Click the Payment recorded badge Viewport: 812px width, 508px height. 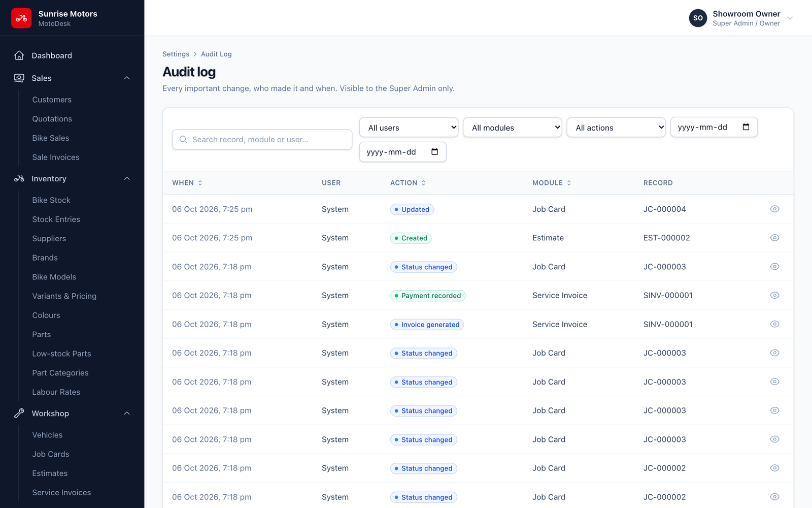[x=428, y=296]
